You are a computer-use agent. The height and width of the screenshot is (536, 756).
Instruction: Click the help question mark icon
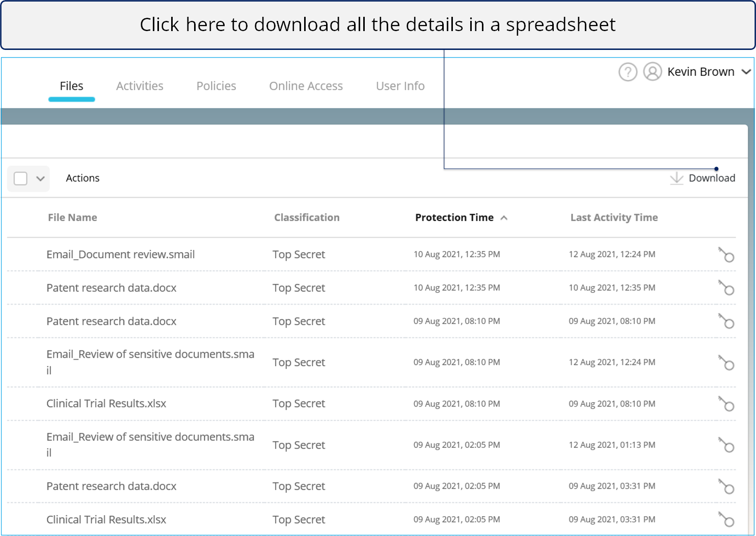(x=628, y=72)
